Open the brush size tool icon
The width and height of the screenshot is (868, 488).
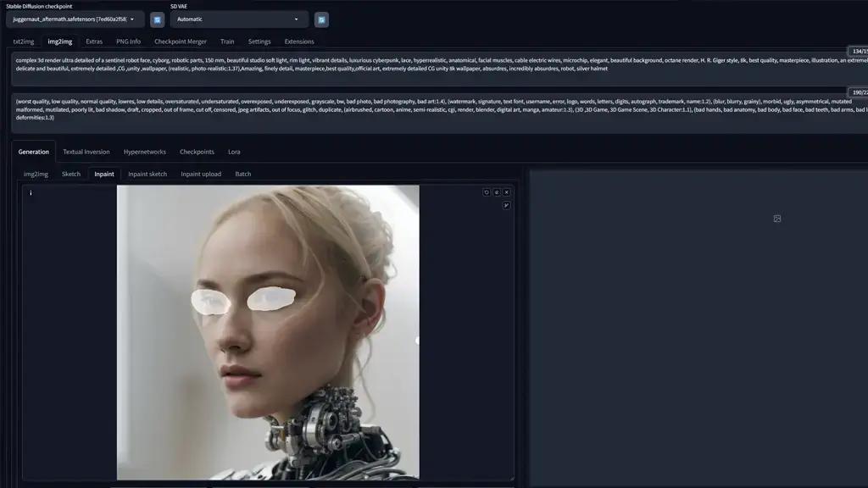click(507, 205)
